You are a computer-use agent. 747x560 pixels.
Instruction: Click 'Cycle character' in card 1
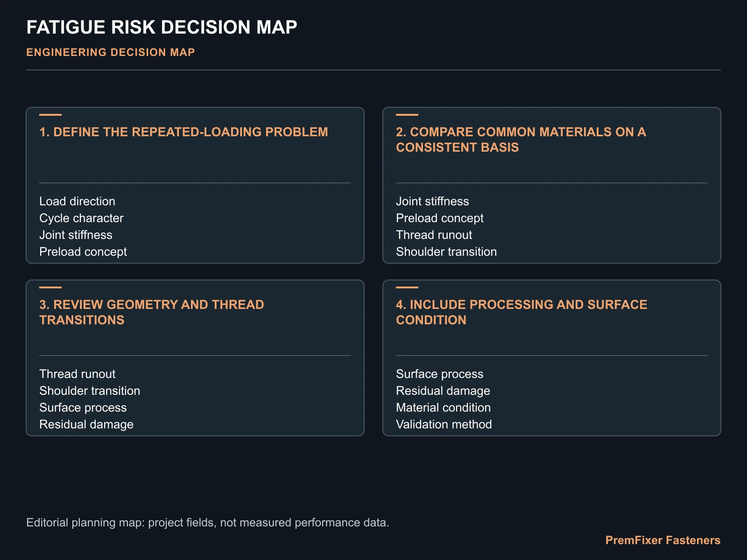pyautogui.click(x=81, y=218)
